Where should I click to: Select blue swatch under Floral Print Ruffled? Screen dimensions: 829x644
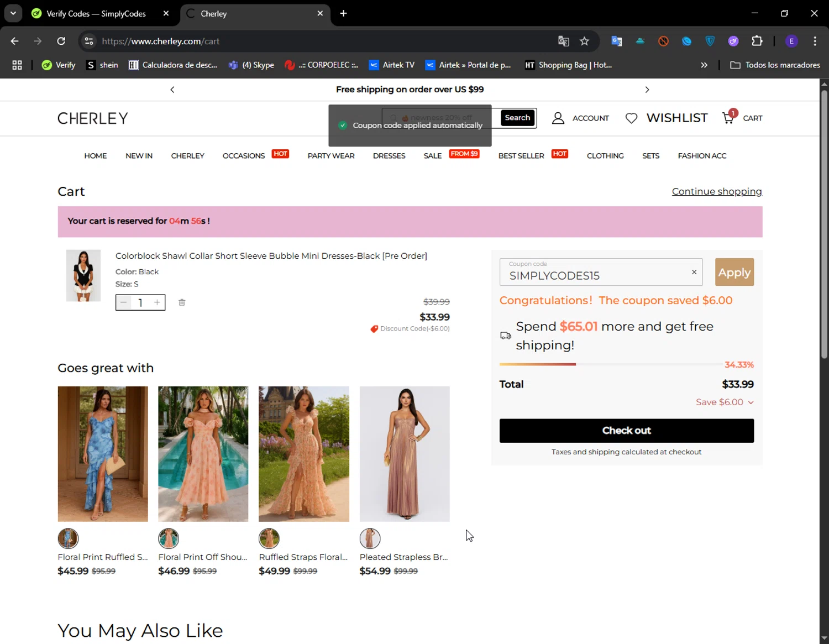68,538
